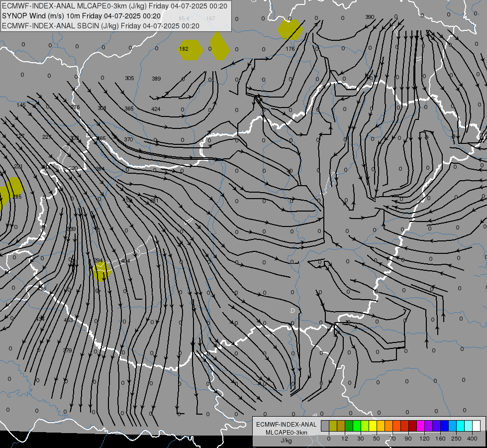487x448 pixels.
Task: Click the map value 305
Action: tap(129, 78)
